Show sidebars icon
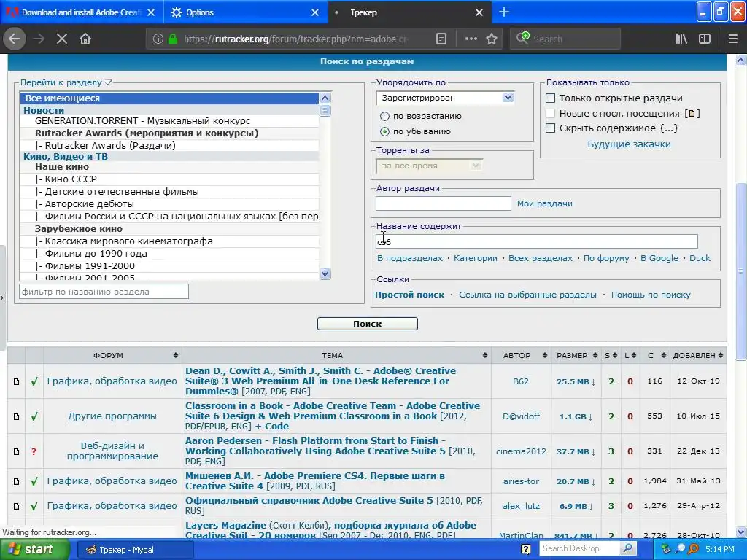 pyautogui.click(x=705, y=39)
